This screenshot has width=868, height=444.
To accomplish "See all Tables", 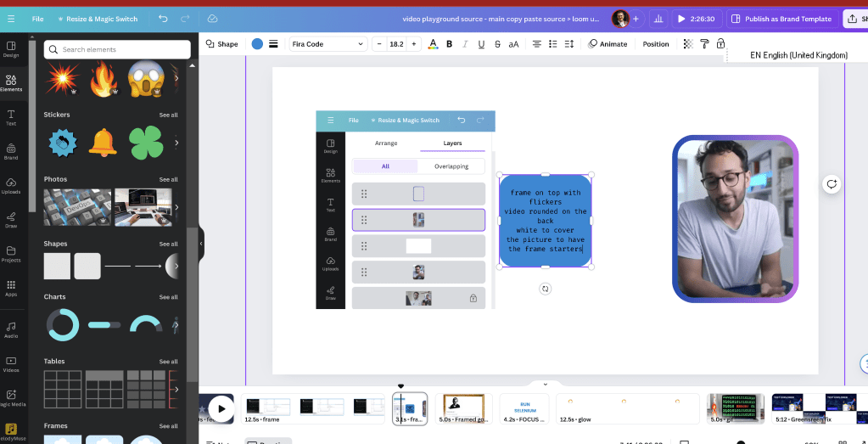I will point(168,362).
